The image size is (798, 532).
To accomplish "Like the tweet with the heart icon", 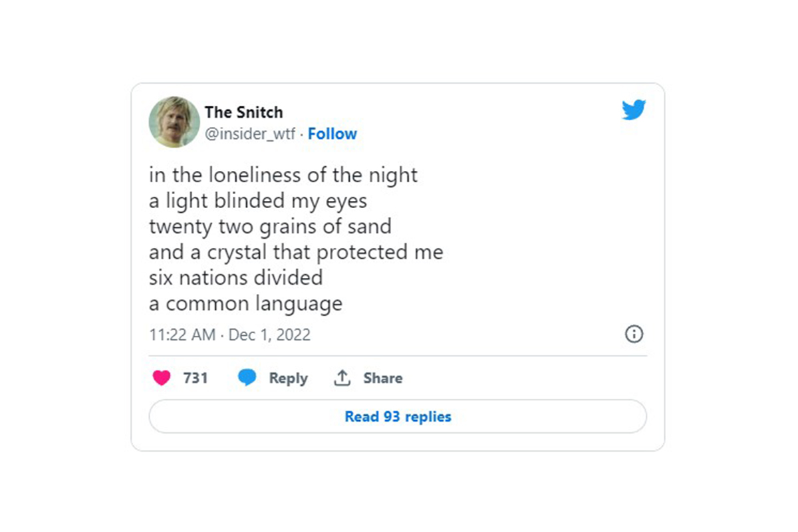I will 162,378.
